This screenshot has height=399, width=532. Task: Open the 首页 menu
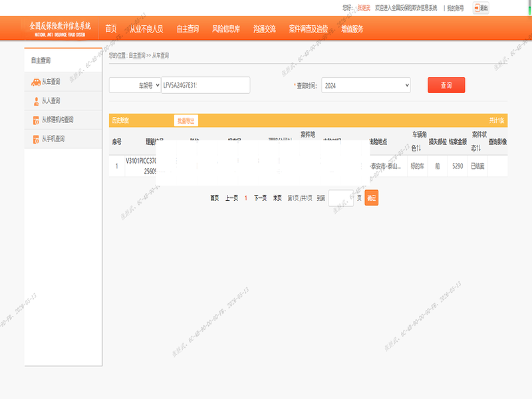pyautogui.click(x=111, y=29)
